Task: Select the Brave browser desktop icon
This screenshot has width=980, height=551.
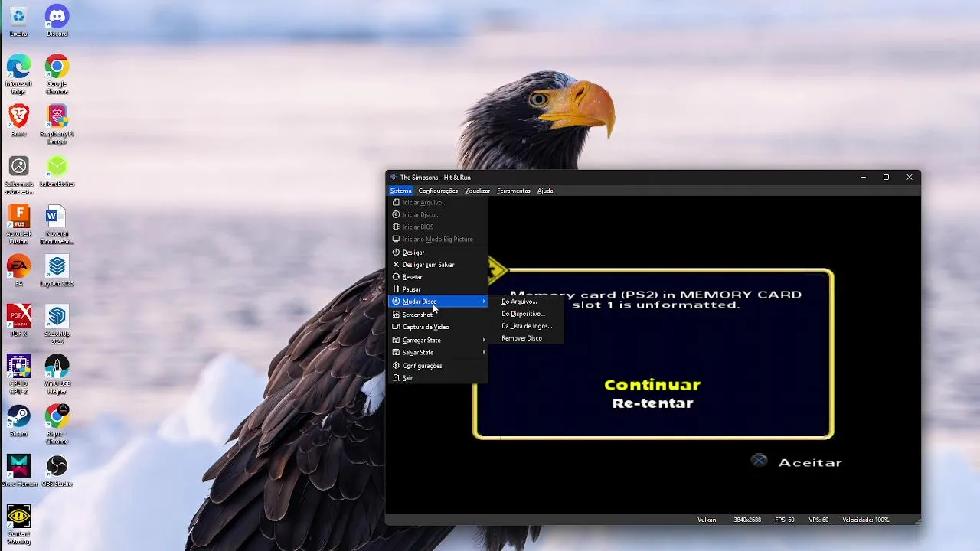Action: coord(18,121)
